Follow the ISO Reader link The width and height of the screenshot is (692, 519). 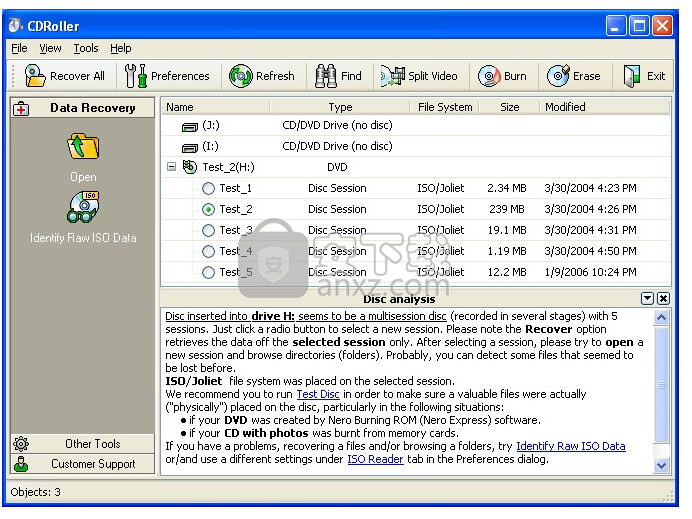click(x=375, y=459)
